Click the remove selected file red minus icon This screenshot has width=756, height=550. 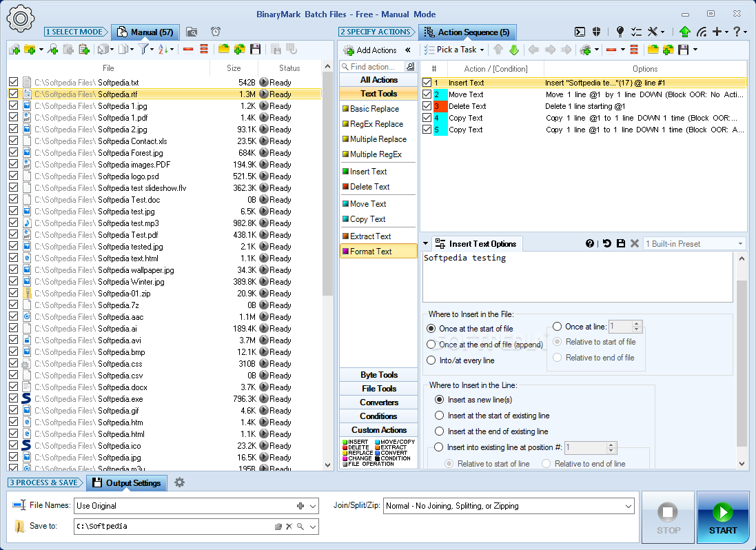(188, 50)
